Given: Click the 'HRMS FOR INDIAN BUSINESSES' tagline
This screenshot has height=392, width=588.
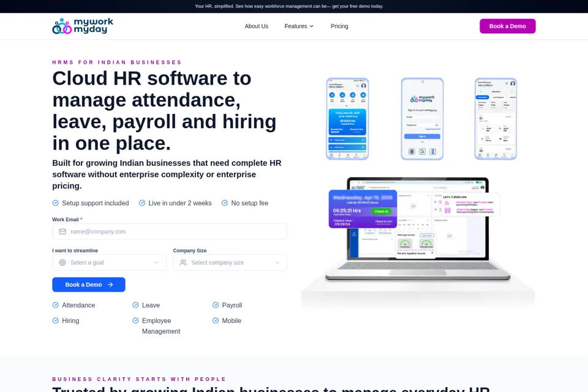Looking at the screenshot, I should point(116,62).
